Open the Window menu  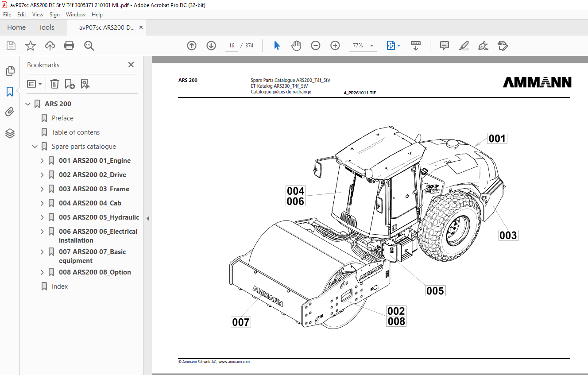(x=76, y=15)
